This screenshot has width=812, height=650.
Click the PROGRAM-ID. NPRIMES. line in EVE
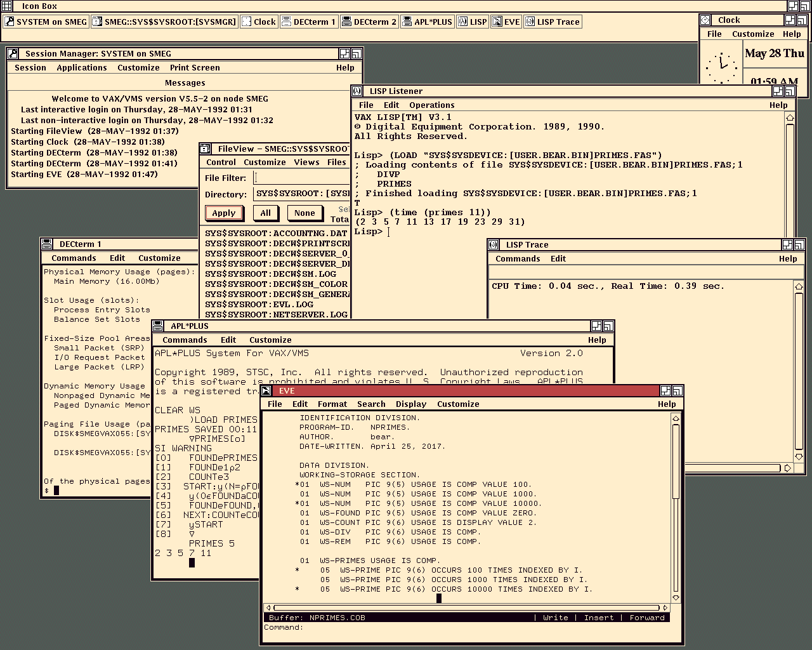coord(354,428)
